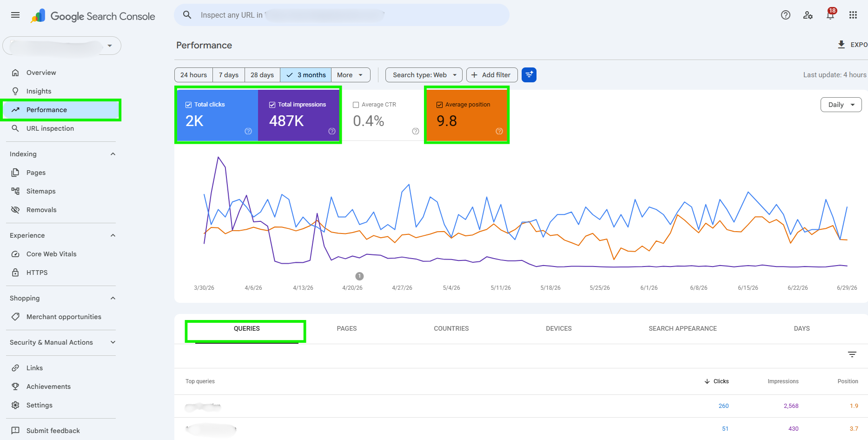Click the Overview home icon
868x440 pixels.
[x=15, y=73]
